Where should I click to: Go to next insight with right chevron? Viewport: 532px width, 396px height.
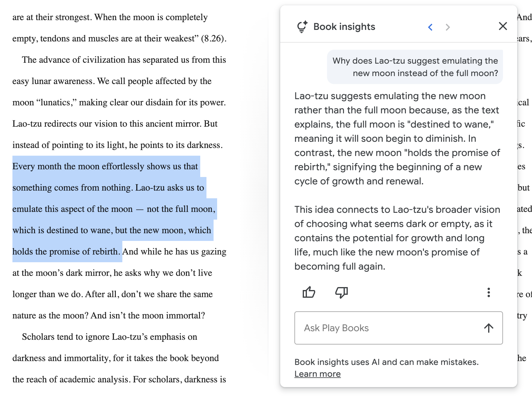(448, 27)
